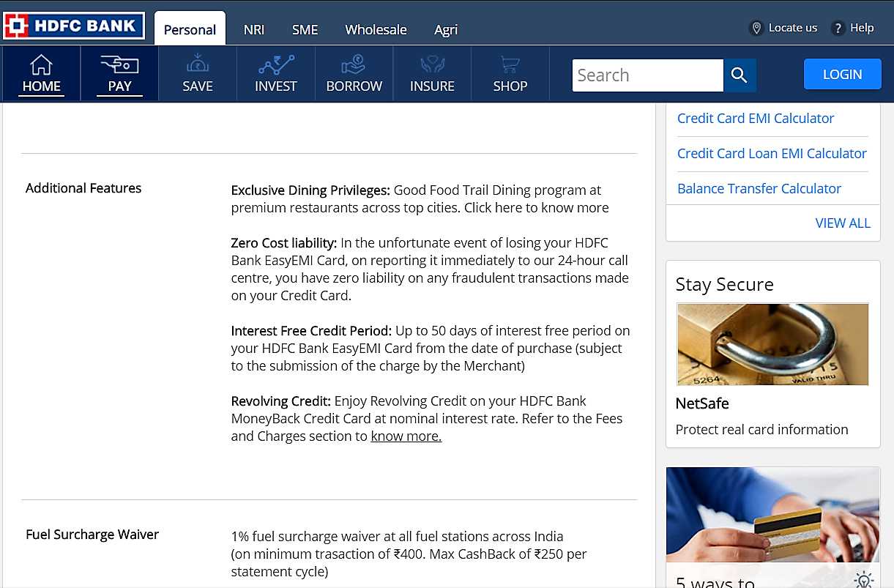This screenshot has width=894, height=588.
Task: Click 'Click here to know more' text
Action: 537,208
